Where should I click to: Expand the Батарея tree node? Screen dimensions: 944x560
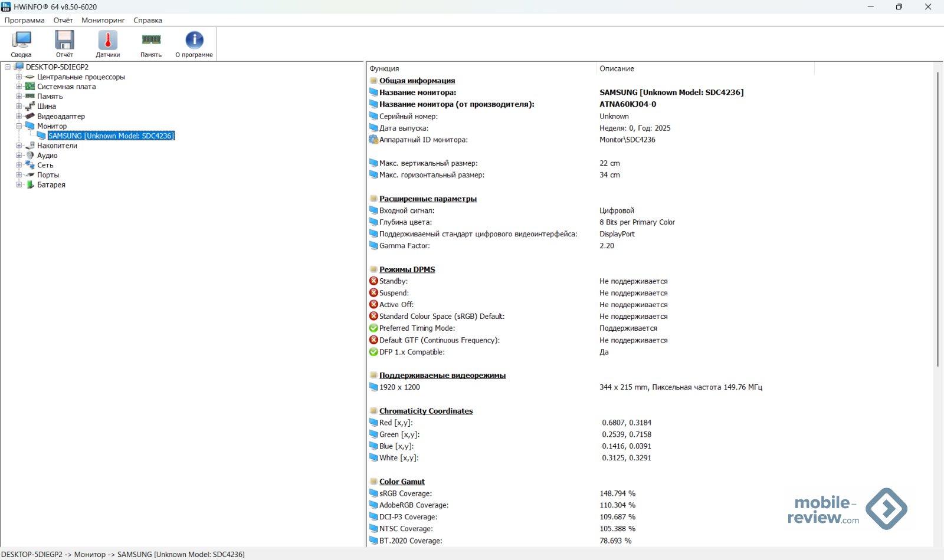[x=19, y=185]
